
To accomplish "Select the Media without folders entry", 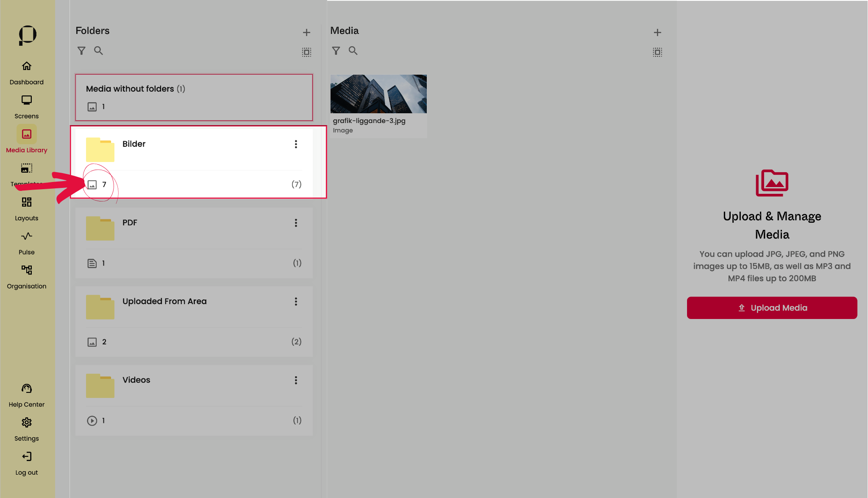I will point(194,97).
